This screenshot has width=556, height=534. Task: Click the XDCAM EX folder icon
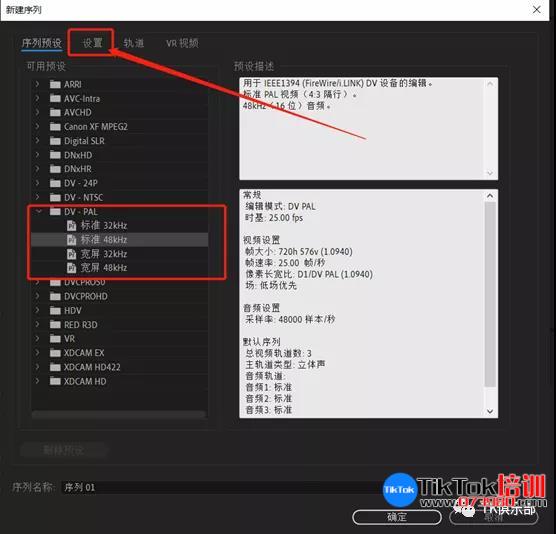55,353
